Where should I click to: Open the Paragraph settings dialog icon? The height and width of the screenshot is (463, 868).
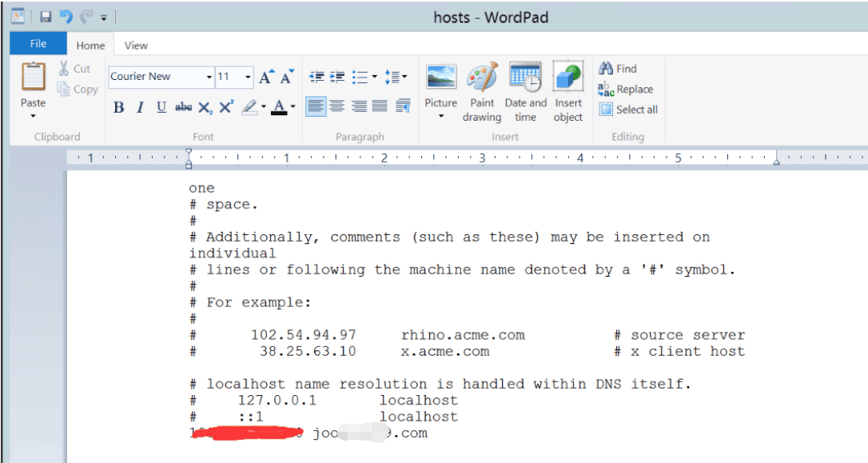[x=403, y=106]
